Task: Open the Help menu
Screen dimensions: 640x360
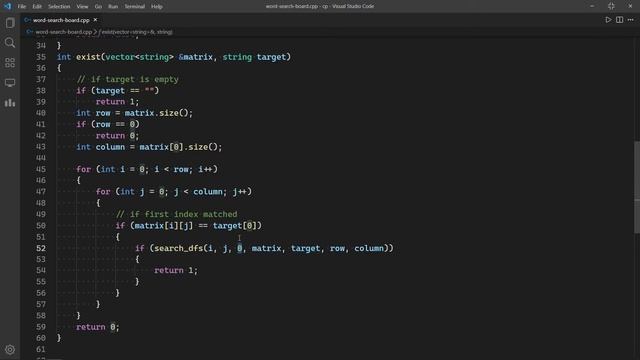Action: tap(157, 7)
